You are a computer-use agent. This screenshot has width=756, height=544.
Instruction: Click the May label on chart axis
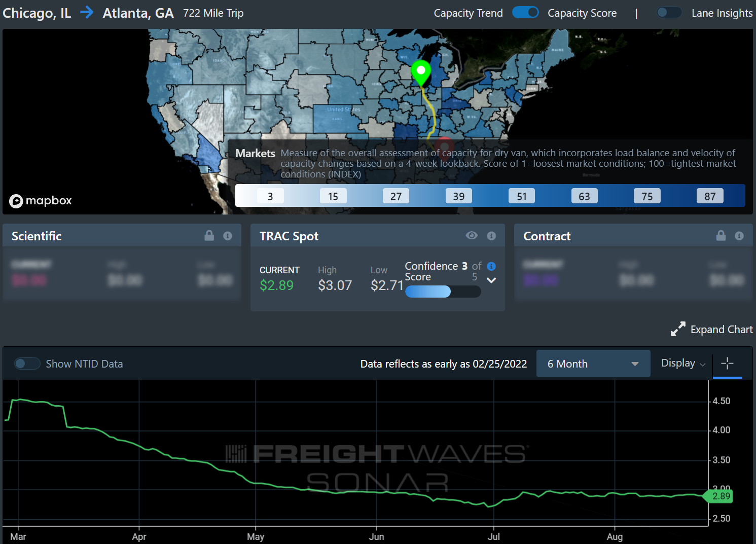(256, 537)
